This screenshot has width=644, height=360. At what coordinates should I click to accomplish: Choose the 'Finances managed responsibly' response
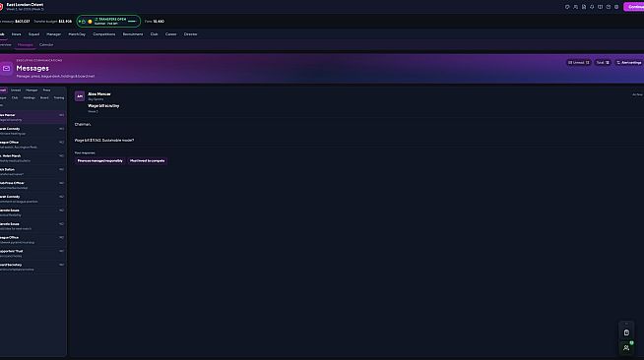pyautogui.click(x=99, y=160)
